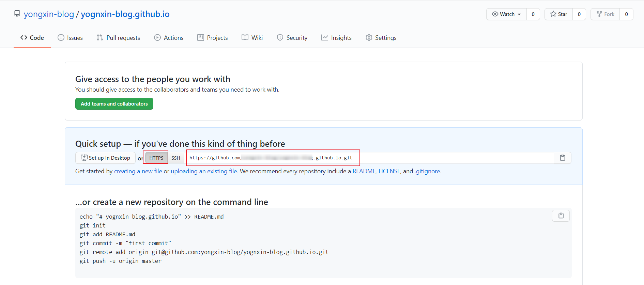Click the Fork count of 0
The image size is (644, 285).
click(x=626, y=14)
